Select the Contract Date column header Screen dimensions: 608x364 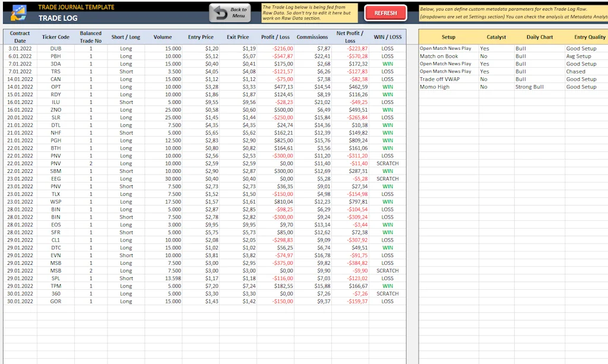click(x=20, y=37)
